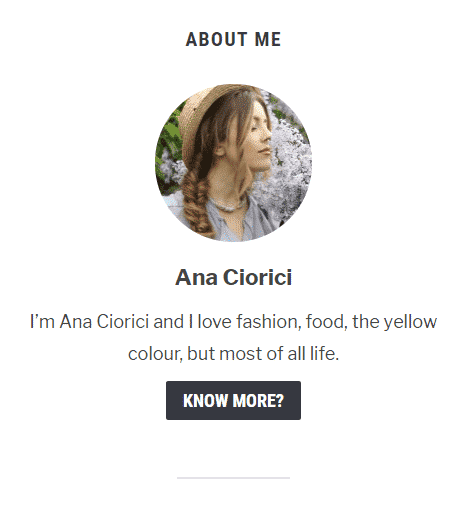Click the Ana Ciorici name heading
The width and height of the screenshot is (460, 518).
233,277
